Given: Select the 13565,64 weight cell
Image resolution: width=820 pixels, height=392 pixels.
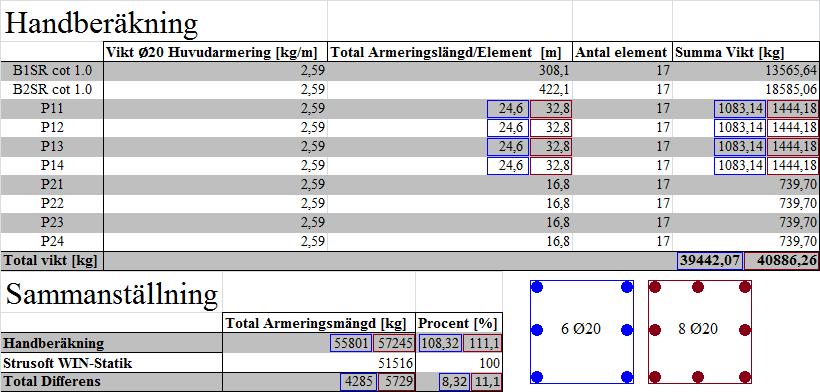Looking at the screenshot, I should coord(791,71).
